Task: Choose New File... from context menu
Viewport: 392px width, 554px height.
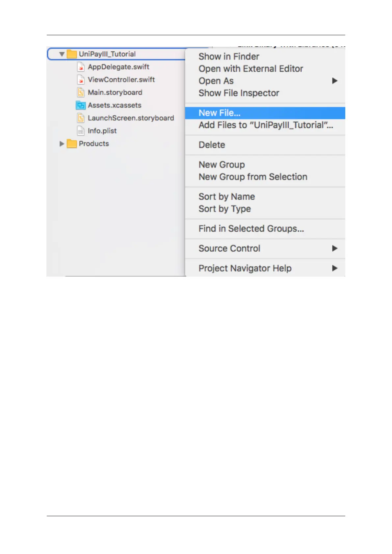Action: click(x=220, y=113)
